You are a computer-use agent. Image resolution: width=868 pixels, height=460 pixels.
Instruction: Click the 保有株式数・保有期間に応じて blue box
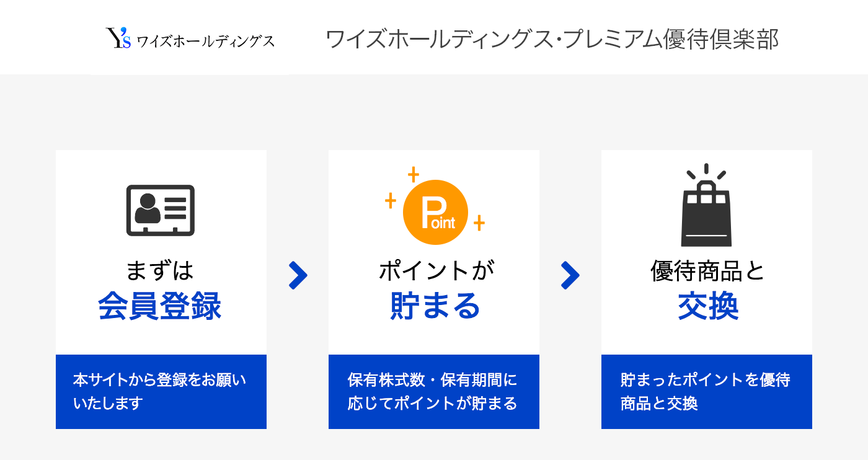tap(434, 392)
